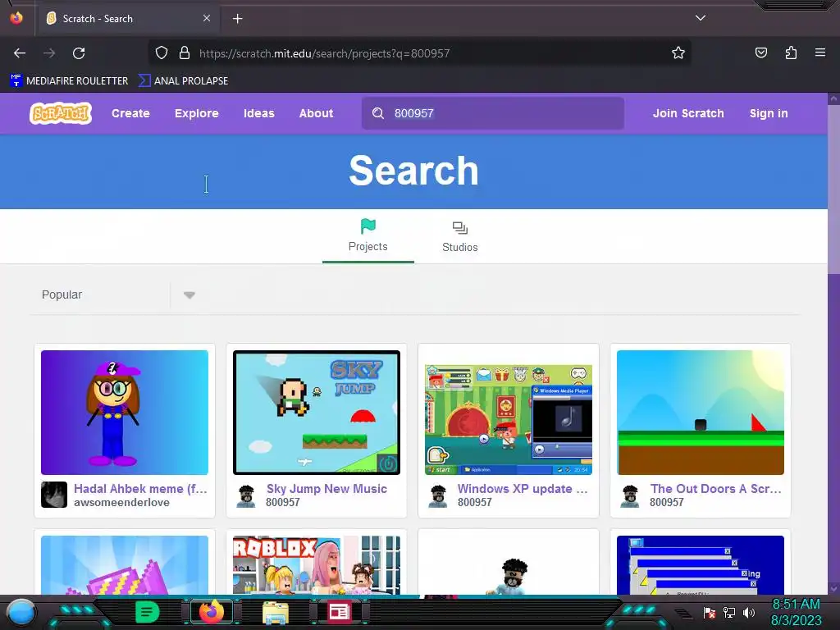Open the blue error windows thumbnail
This screenshot has height=630, width=840.
(x=701, y=565)
